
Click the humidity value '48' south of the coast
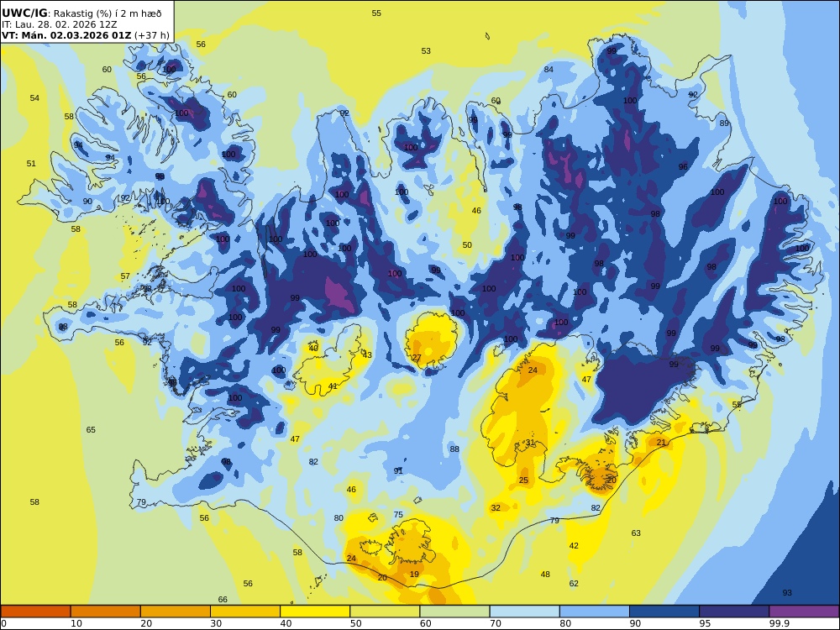545,575
